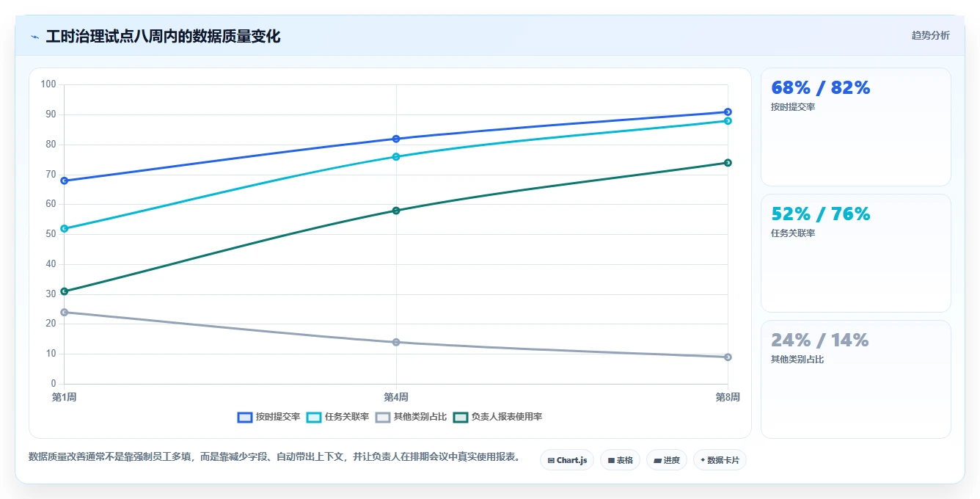Click the footnote text starting 数据质量改善

pos(276,456)
